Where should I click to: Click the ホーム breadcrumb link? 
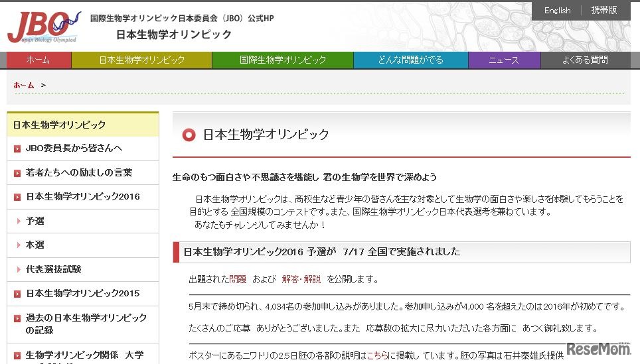point(24,85)
